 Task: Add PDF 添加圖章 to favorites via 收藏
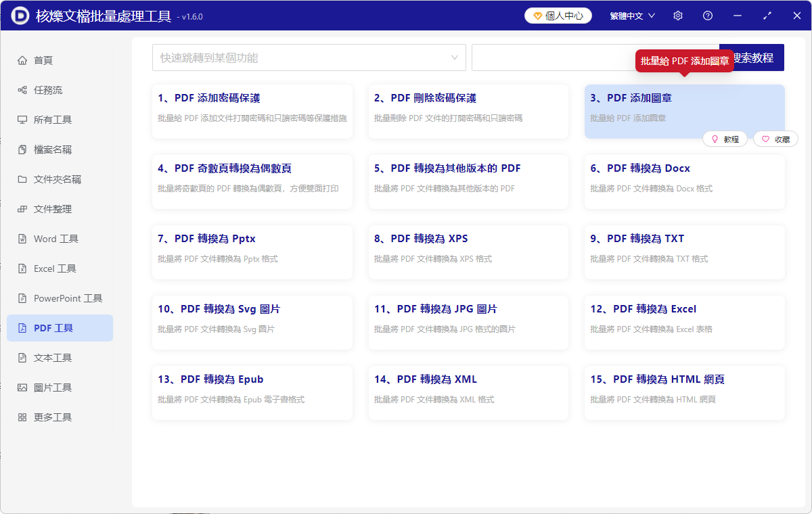click(775, 139)
